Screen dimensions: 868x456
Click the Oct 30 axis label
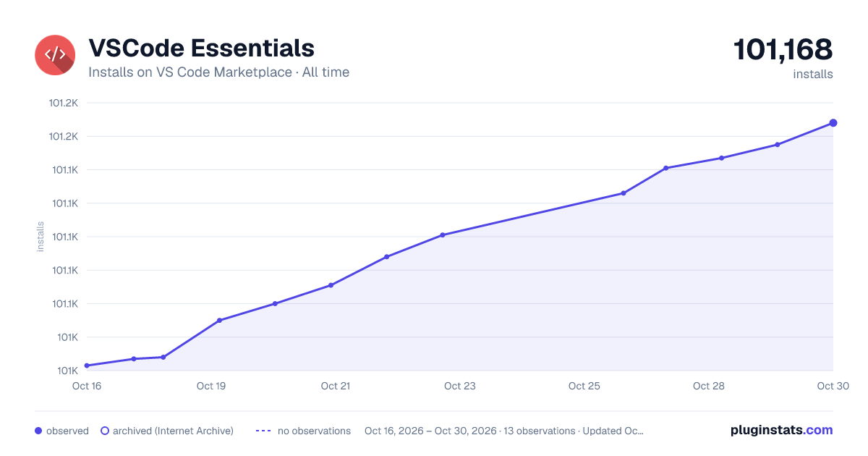point(832,386)
